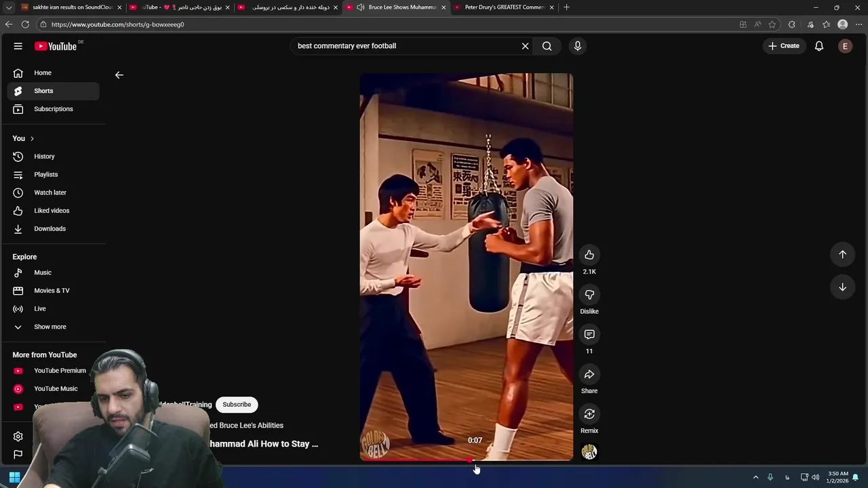Run search with the magnifier button
The width and height of the screenshot is (868, 488).
tap(547, 46)
